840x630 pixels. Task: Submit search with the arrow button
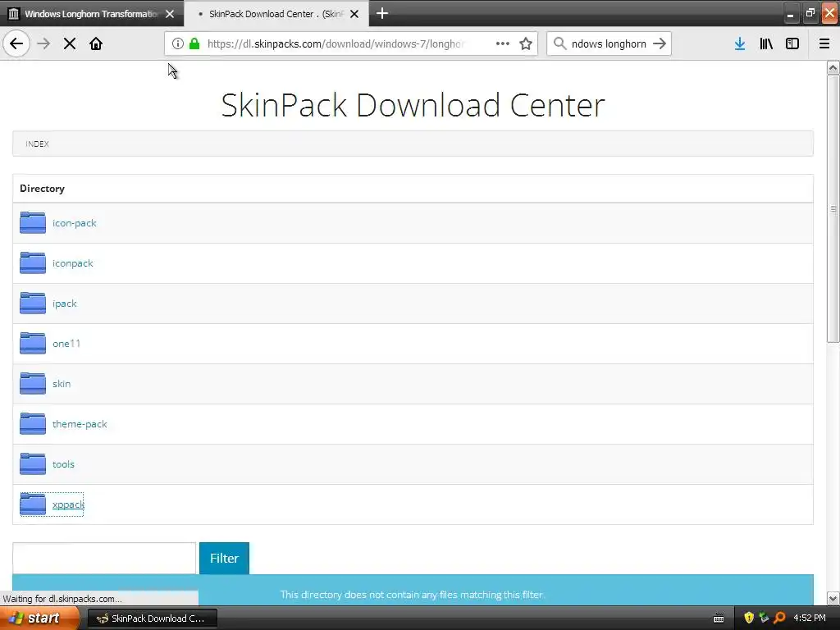pyautogui.click(x=660, y=44)
